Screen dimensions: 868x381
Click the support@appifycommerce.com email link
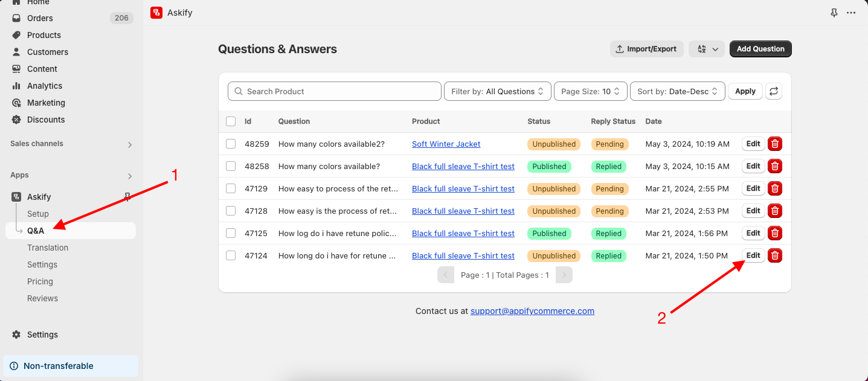point(532,311)
